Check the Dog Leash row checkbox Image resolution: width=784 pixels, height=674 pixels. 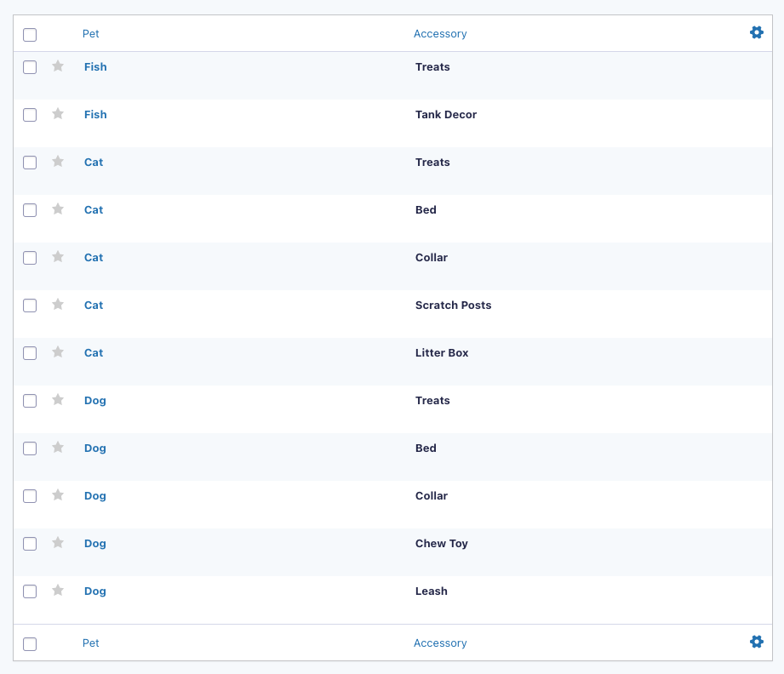30,591
